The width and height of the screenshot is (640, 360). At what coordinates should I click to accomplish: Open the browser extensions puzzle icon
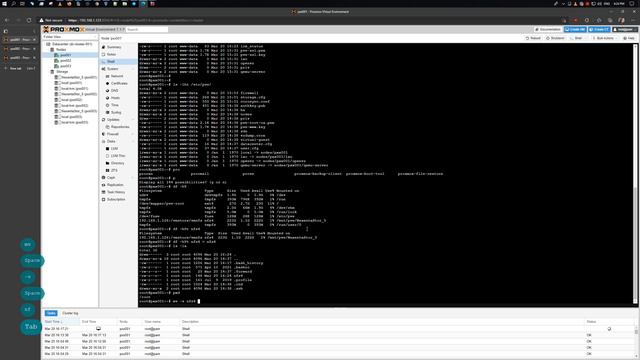pyautogui.click(x=599, y=20)
